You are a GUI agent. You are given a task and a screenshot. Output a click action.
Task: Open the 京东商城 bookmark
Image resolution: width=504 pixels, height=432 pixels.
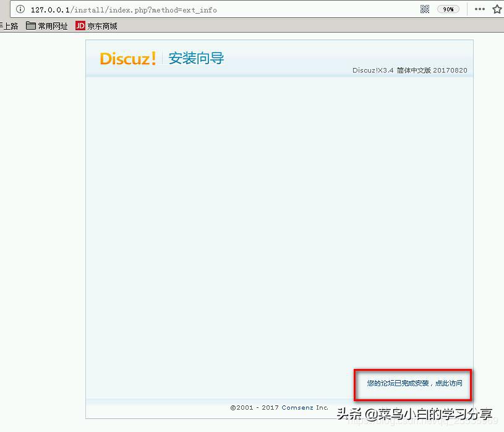(x=96, y=26)
